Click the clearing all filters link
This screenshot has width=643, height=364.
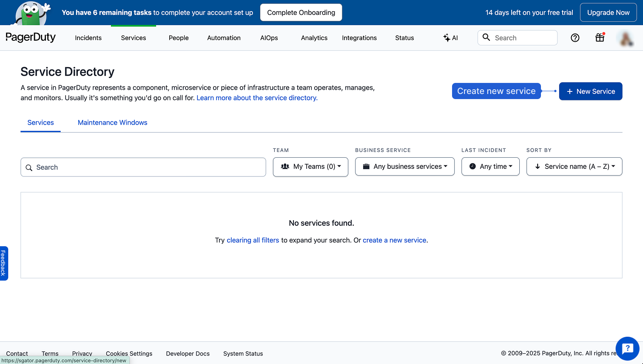[253, 240]
